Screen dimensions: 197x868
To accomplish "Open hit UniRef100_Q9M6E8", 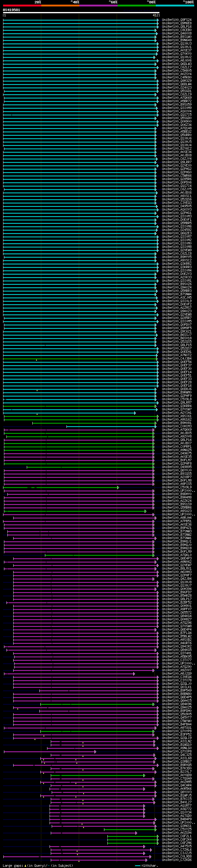I will click(177, 23).
